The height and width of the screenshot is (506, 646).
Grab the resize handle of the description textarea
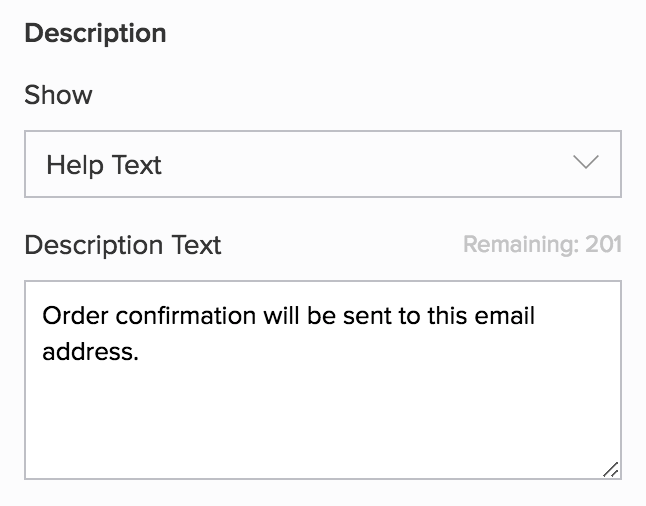[x=611, y=469]
